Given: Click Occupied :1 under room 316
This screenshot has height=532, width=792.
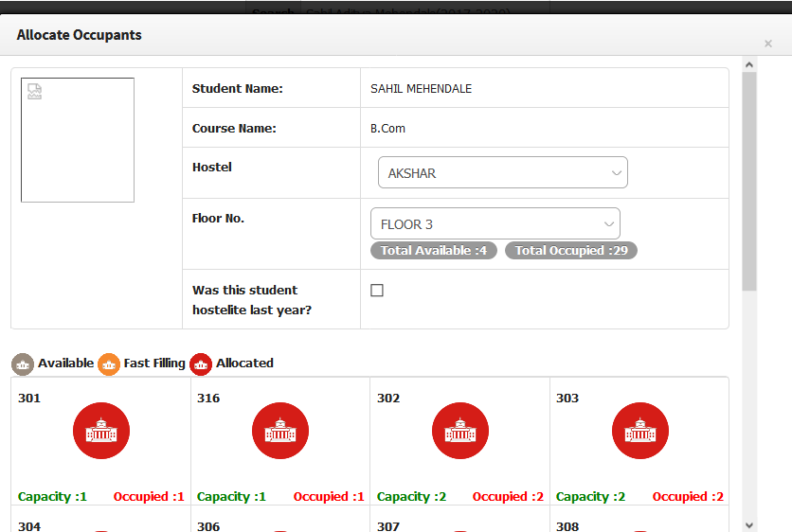Looking at the screenshot, I should 329,497.
